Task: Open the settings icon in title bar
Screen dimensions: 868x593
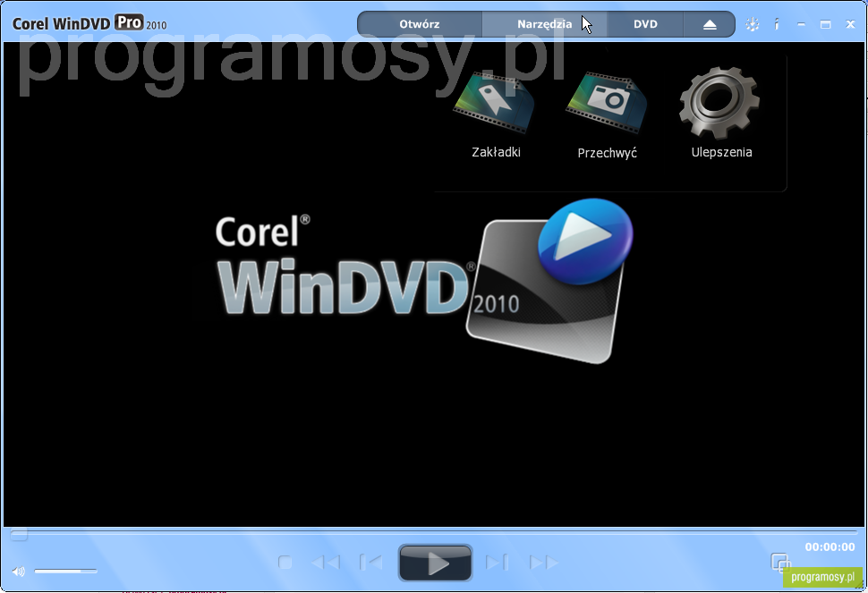Action: coord(752,24)
